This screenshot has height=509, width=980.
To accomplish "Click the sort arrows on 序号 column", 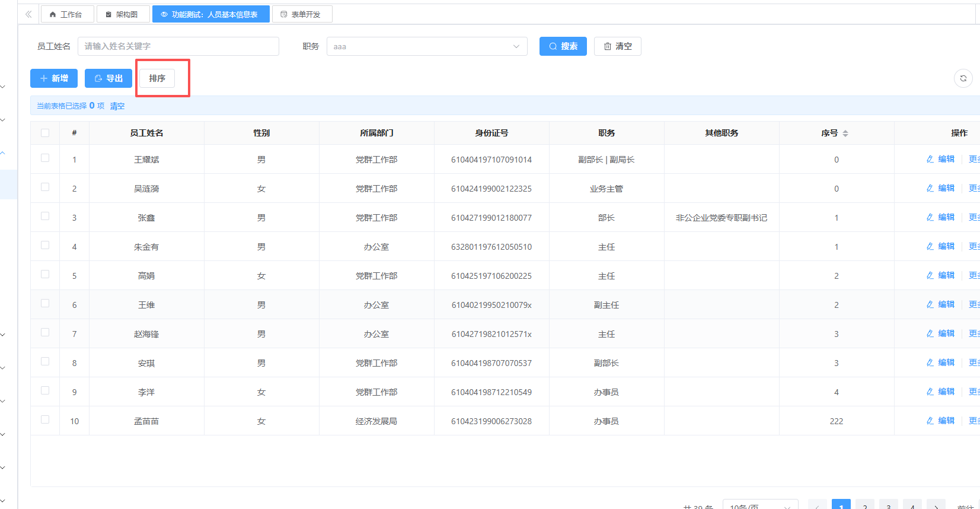I will click(x=845, y=133).
